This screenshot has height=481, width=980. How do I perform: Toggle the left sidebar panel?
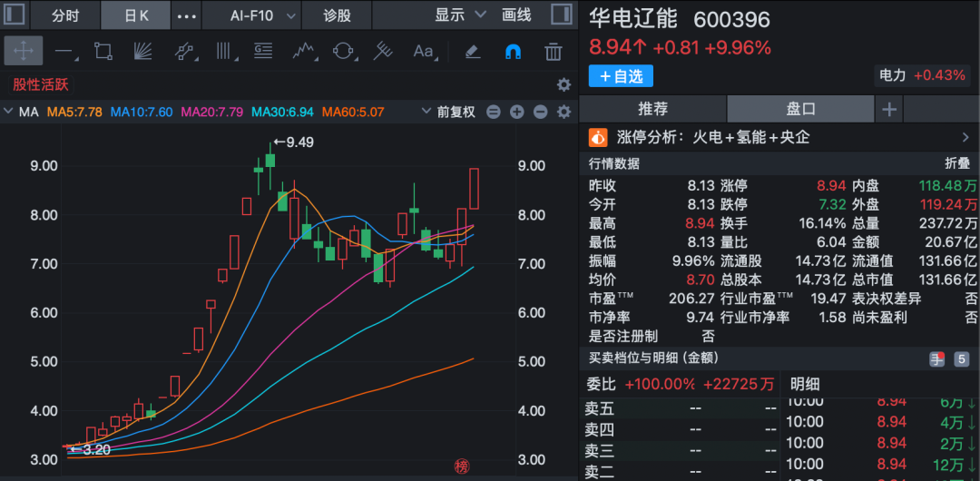(15, 15)
